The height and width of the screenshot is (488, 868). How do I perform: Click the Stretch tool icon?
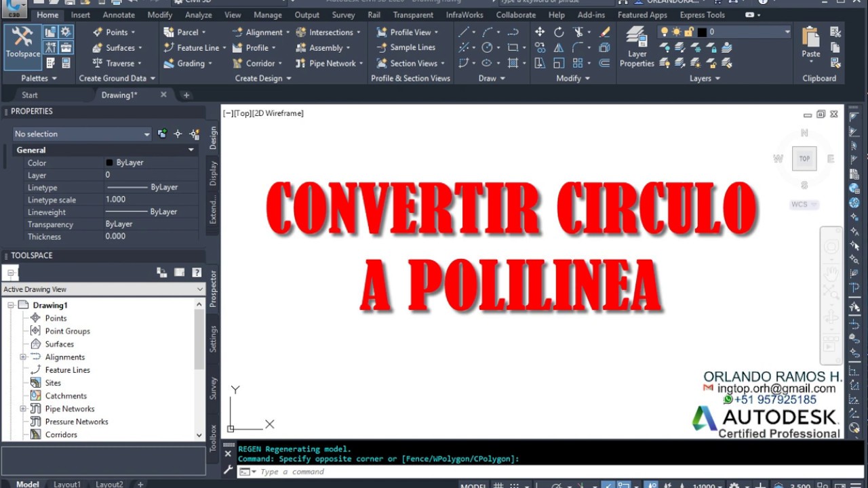[x=540, y=63]
